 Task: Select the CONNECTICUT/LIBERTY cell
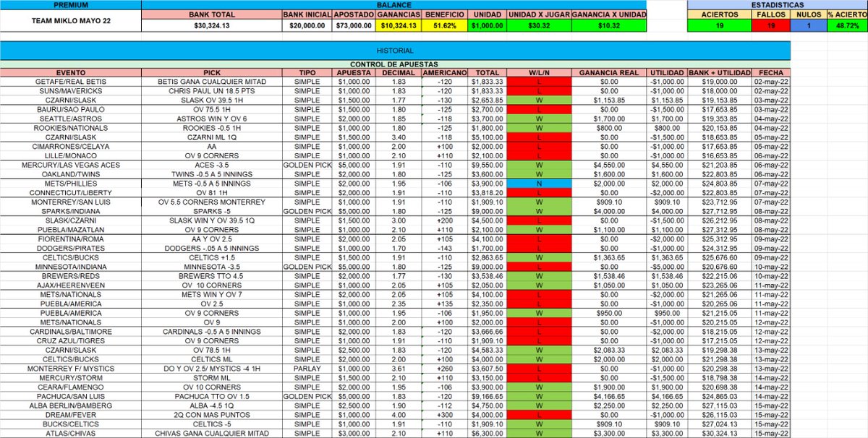[x=70, y=193]
